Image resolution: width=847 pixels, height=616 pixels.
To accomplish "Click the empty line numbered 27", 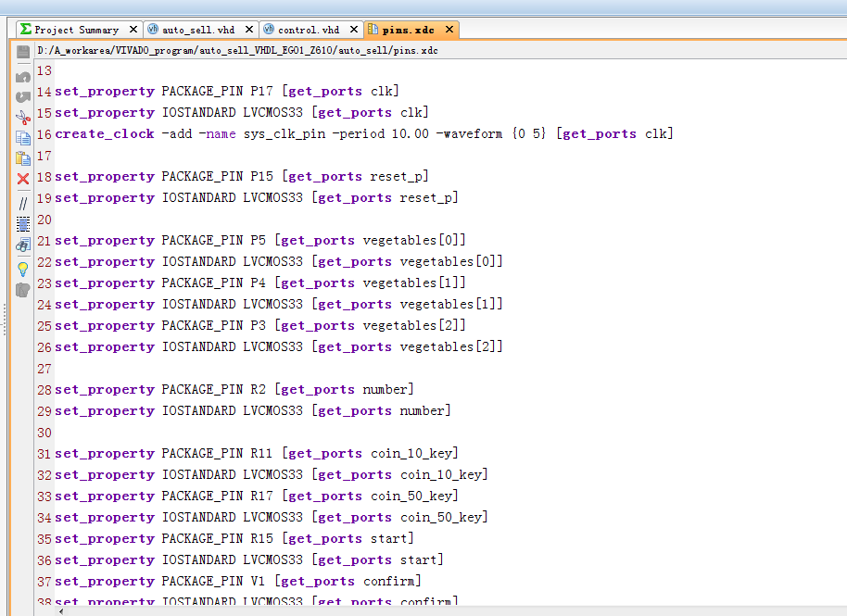I will (278, 369).
